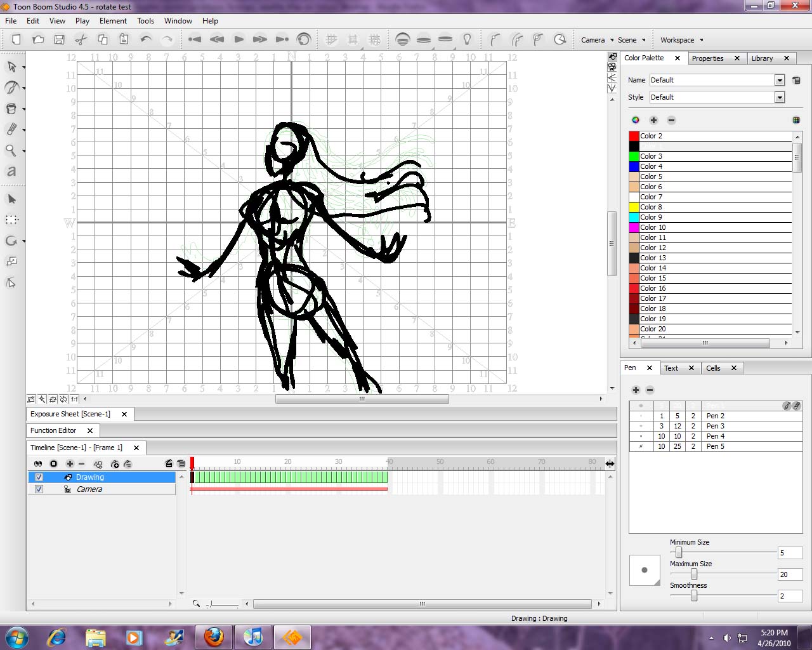Select the Text tool

pos(11,171)
